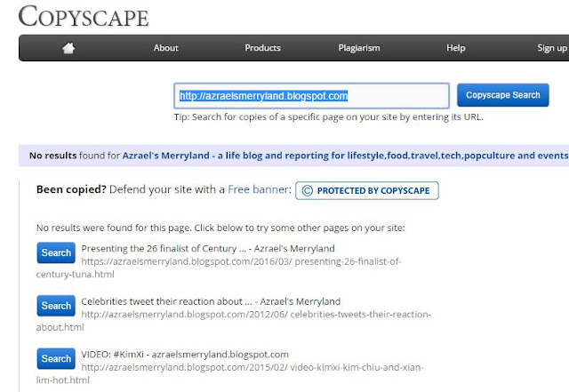The image size is (569, 392).
Task: Click the Free banner link
Action: point(260,189)
